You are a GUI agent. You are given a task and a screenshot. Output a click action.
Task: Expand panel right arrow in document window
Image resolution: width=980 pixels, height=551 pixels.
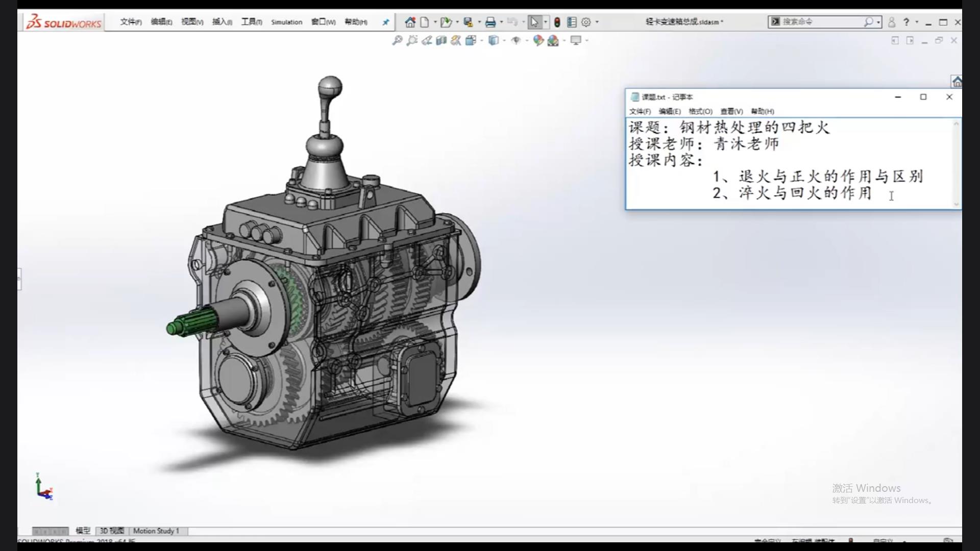(910, 40)
